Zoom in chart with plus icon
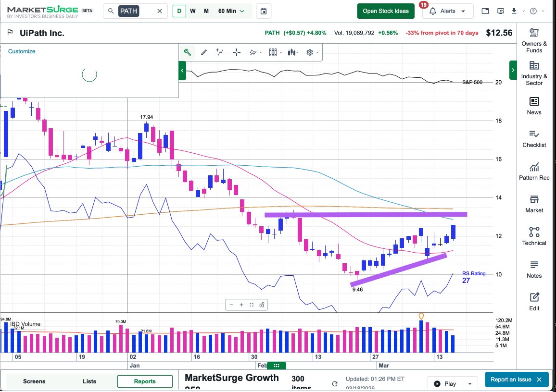 click(x=241, y=305)
